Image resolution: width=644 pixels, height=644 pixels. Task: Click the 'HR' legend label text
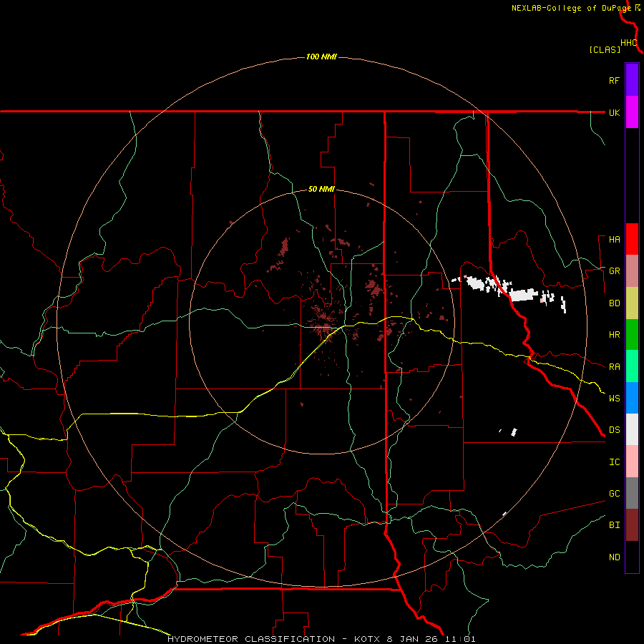614,335
